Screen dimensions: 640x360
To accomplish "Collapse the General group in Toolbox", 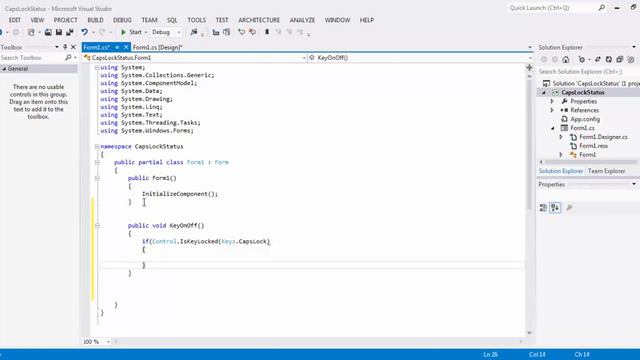I will pyautogui.click(x=4, y=69).
